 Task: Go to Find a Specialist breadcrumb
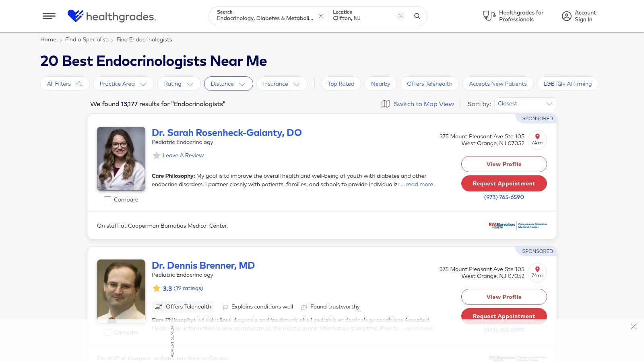86,39
